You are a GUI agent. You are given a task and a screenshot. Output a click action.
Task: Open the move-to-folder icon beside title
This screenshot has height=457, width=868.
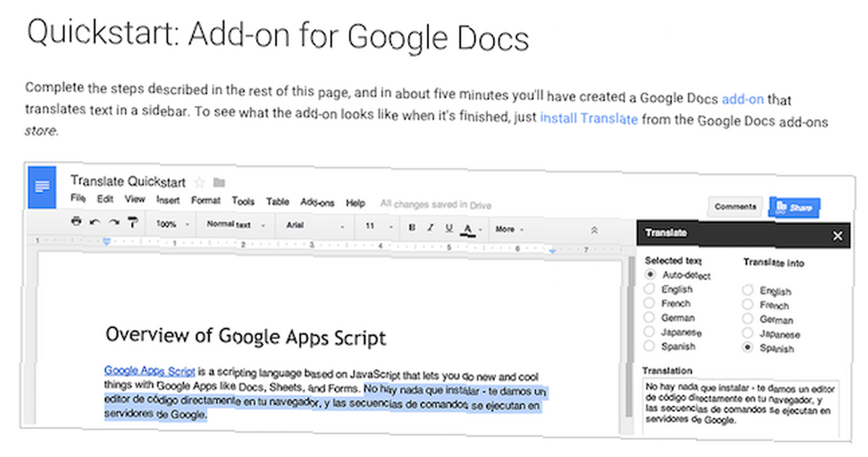(220, 182)
